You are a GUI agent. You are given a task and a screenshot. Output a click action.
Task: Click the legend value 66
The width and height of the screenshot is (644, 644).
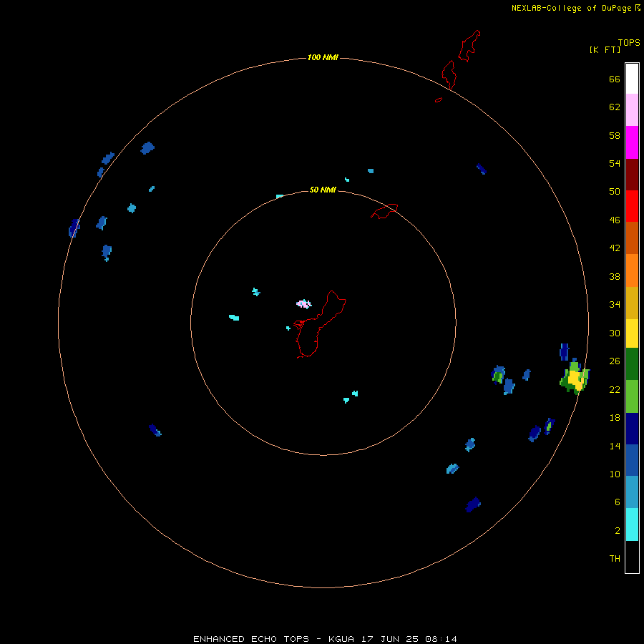615,79
